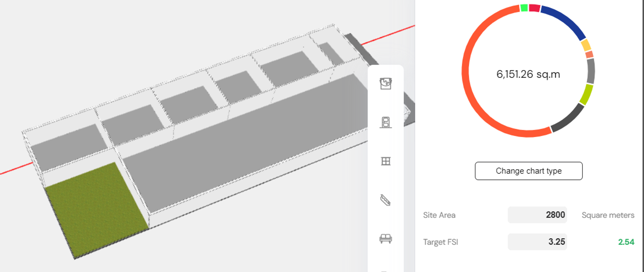Image resolution: width=644 pixels, height=272 pixels.
Task: Click the 6,151.26 sq.m total area label
Action: pyautogui.click(x=528, y=74)
